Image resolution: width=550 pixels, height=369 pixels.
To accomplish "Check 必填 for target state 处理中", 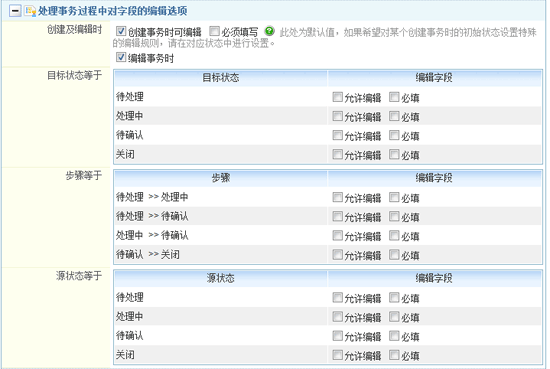I will [x=394, y=116].
